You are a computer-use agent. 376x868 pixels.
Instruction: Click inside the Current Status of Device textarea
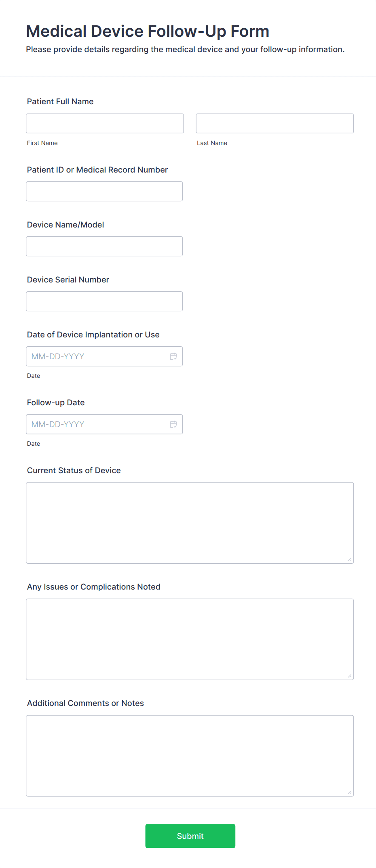point(190,521)
